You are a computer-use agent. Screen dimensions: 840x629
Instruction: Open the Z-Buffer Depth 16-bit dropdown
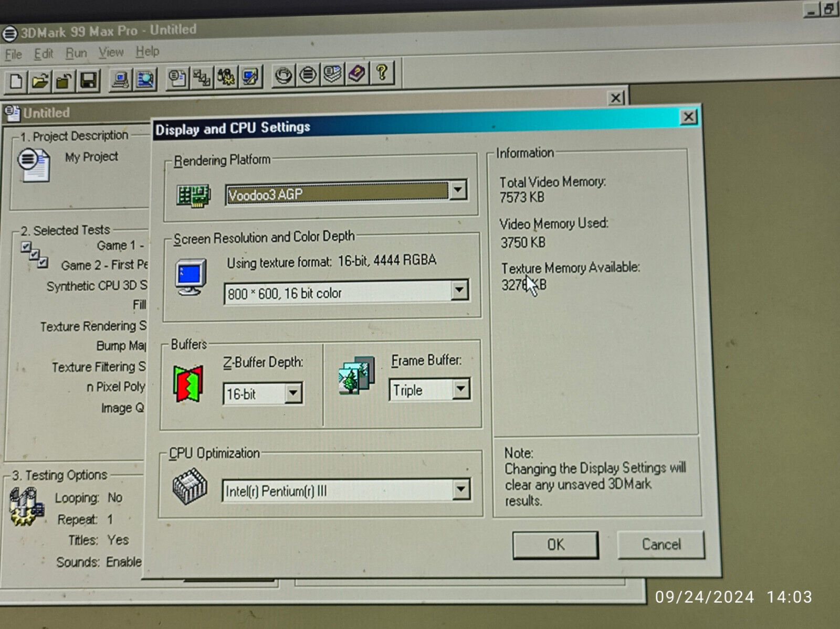click(293, 392)
